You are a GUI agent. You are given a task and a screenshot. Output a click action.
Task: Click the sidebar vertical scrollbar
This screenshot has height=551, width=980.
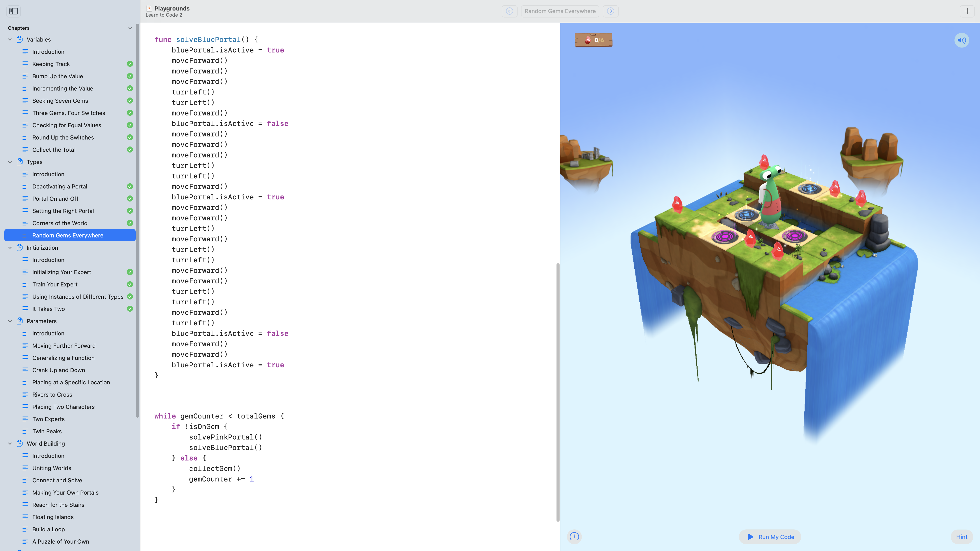(x=137, y=221)
